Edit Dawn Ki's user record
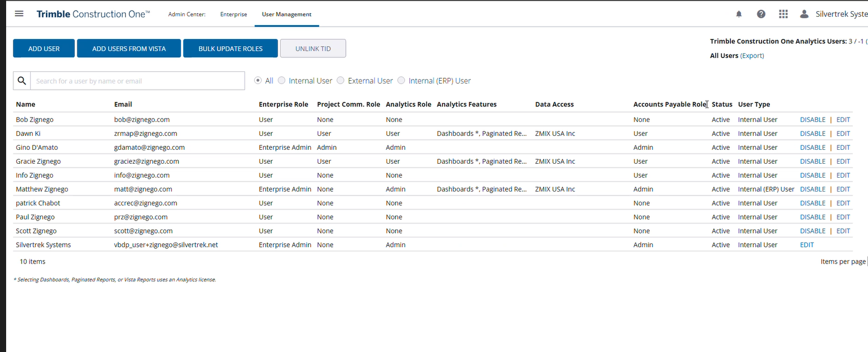The height and width of the screenshot is (352, 868). point(843,134)
